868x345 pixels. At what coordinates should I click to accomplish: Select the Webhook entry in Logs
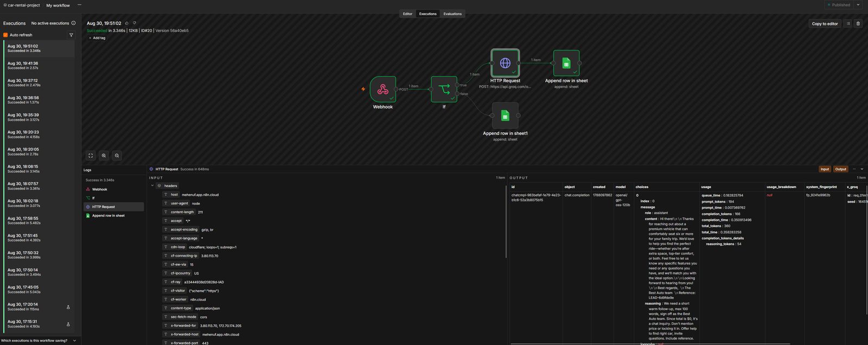coord(114,189)
